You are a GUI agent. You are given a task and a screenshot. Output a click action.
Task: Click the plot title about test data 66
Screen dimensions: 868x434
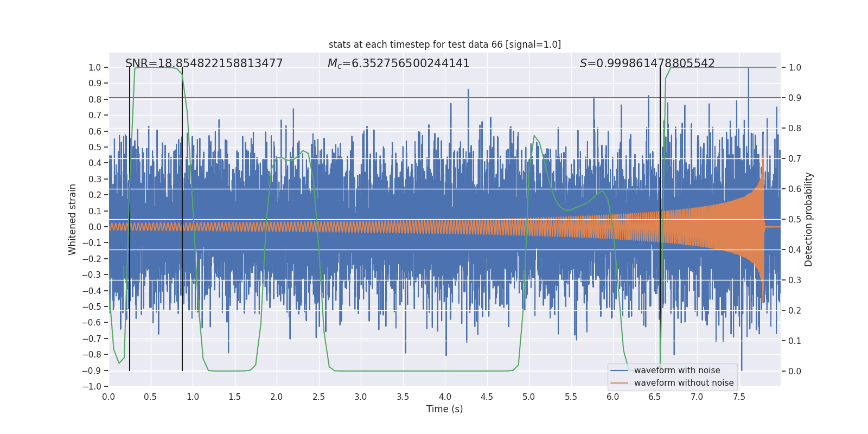(x=444, y=44)
